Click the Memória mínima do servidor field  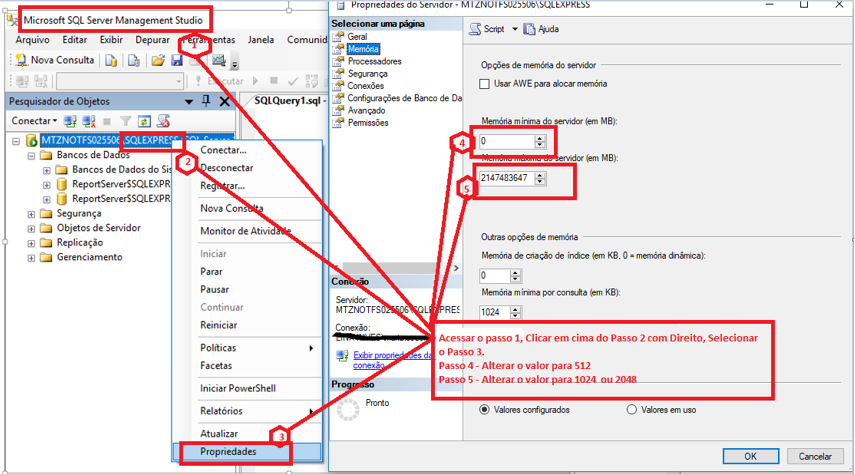coord(511,141)
